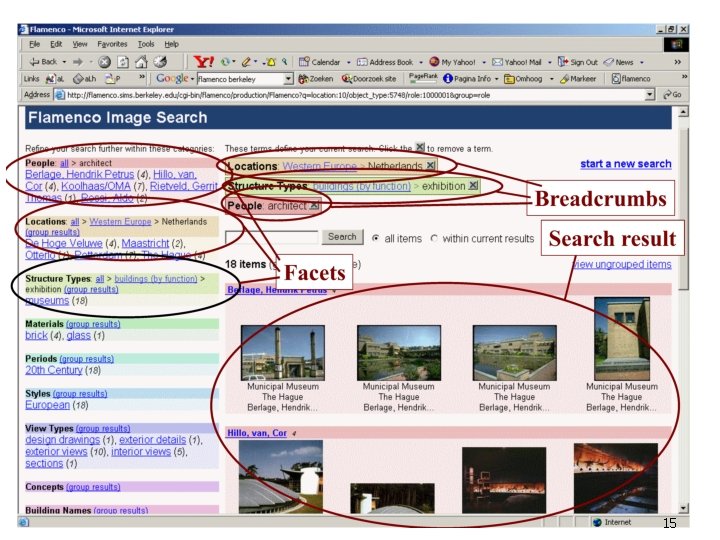The width and height of the screenshot is (720, 540).
Task: Open My Yahoo! toolbar button
Action: click(x=452, y=62)
